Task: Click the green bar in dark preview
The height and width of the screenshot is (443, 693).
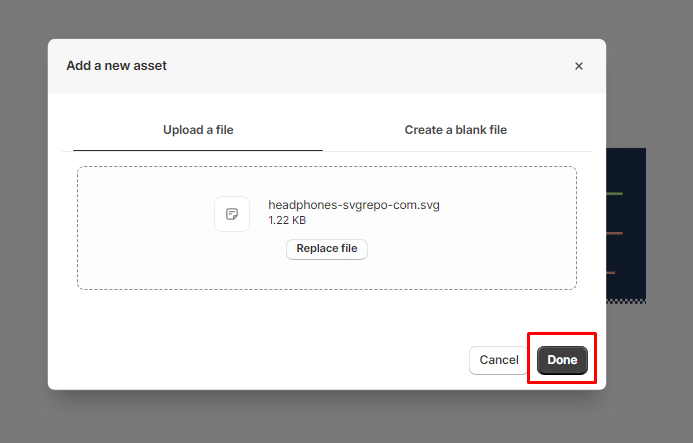Action: (x=614, y=194)
